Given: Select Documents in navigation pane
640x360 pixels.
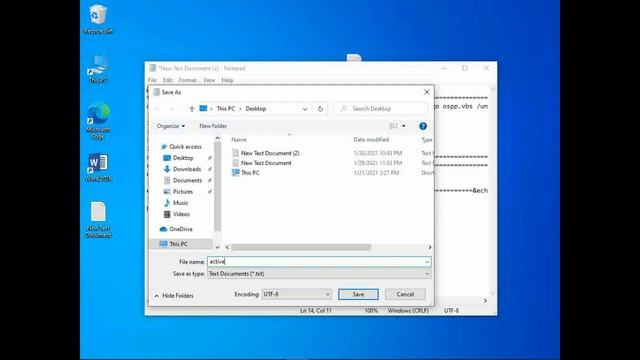Looking at the screenshot, I should pyautogui.click(x=182, y=180).
